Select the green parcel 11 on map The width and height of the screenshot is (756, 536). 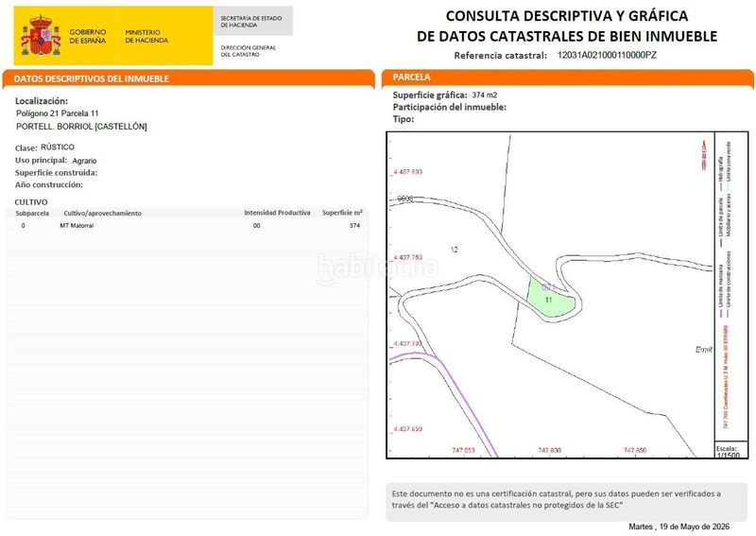550,297
